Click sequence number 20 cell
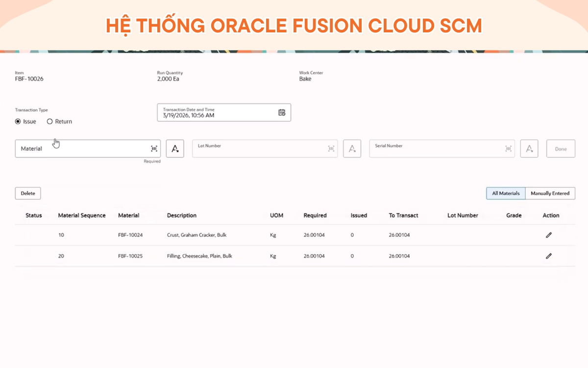Image resolution: width=588 pixels, height=368 pixels. click(61, 256)
